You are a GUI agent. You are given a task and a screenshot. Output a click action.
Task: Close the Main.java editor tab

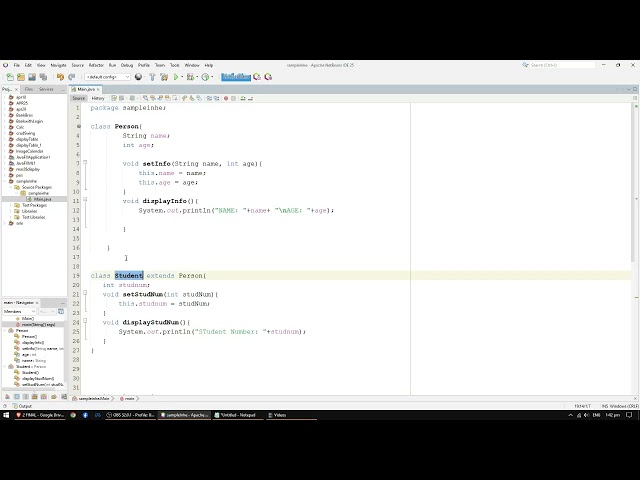coord(98,89)
